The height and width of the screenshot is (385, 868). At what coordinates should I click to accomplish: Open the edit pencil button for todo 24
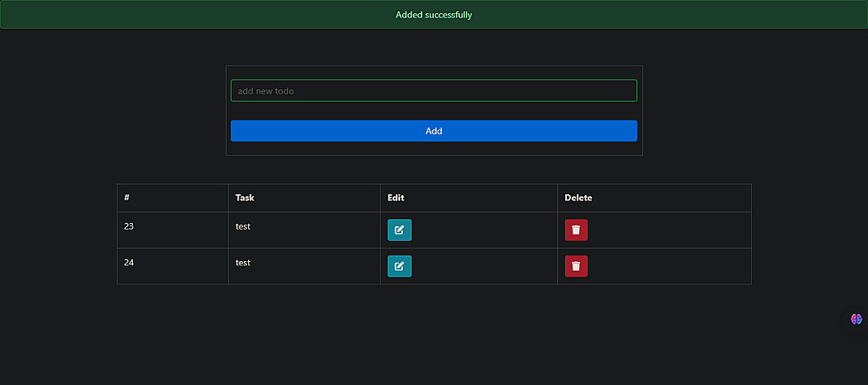[399, 266]
